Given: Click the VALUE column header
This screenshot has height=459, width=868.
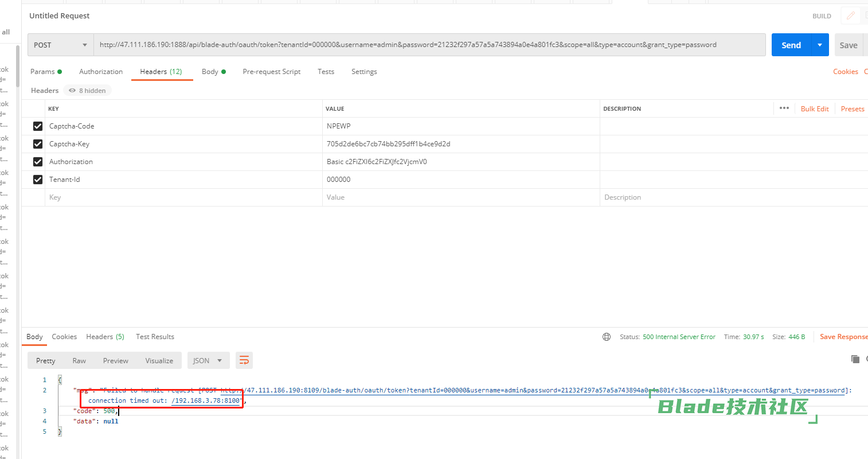Looking at the screenshot, I should tap(335, 108).
